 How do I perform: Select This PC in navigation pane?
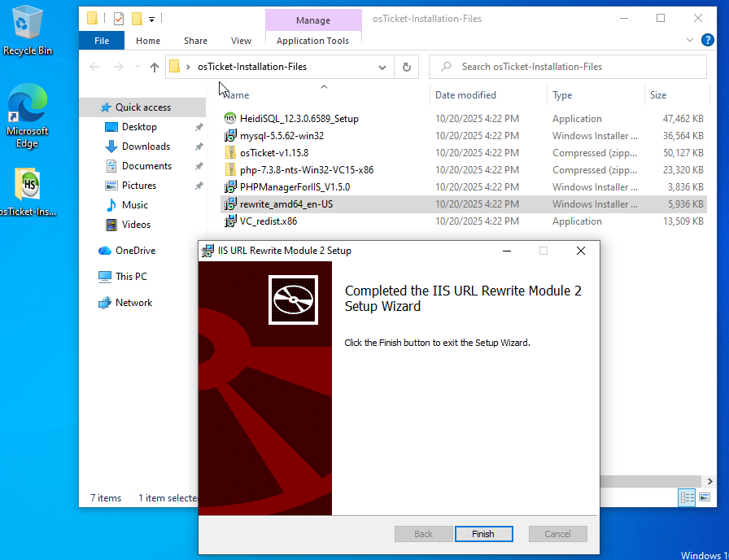tap(131, 277)
